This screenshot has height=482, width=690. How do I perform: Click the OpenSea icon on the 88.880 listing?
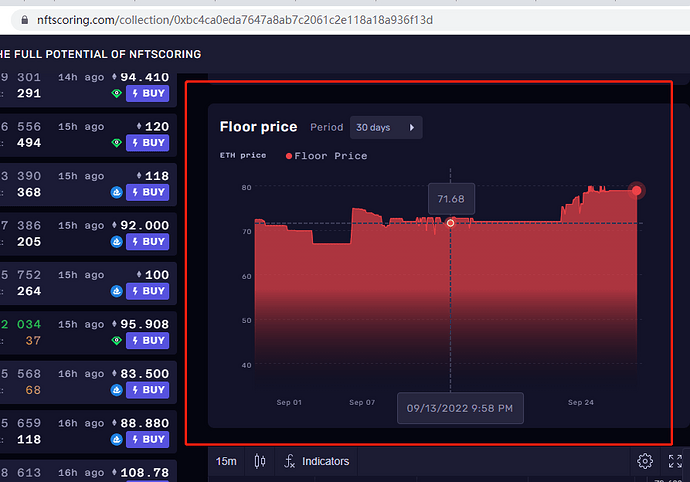coord(117,439)
